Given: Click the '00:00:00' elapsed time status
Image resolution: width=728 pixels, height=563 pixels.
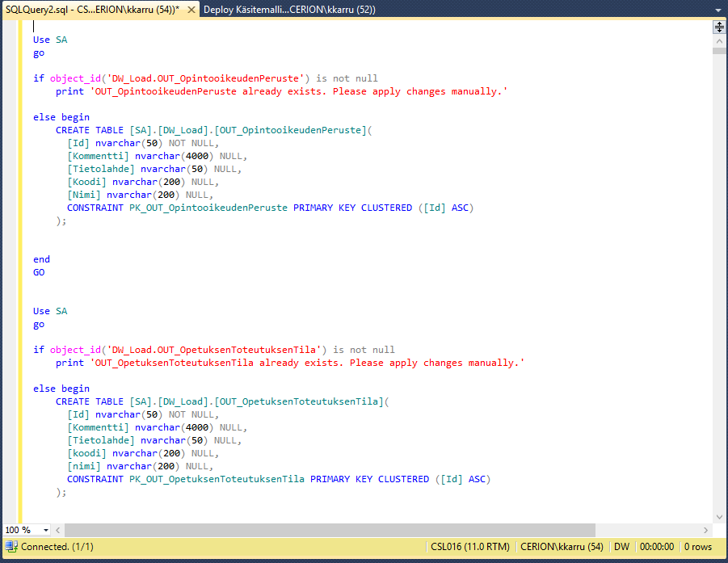Looking at the screenshot, I should pos(657,547).
